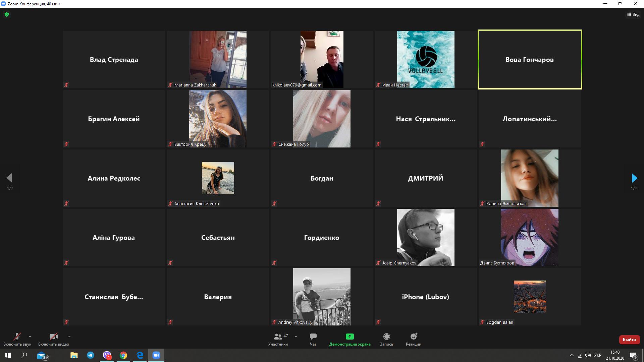Select Виктория Крецу participant tile
The width and height of the screenshot is (644, 362).
218,119
